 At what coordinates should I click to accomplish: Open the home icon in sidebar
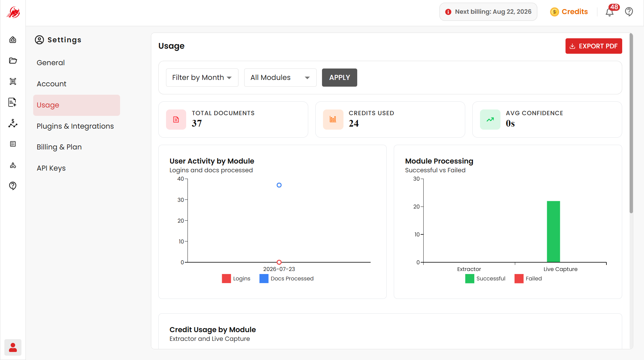13,40
